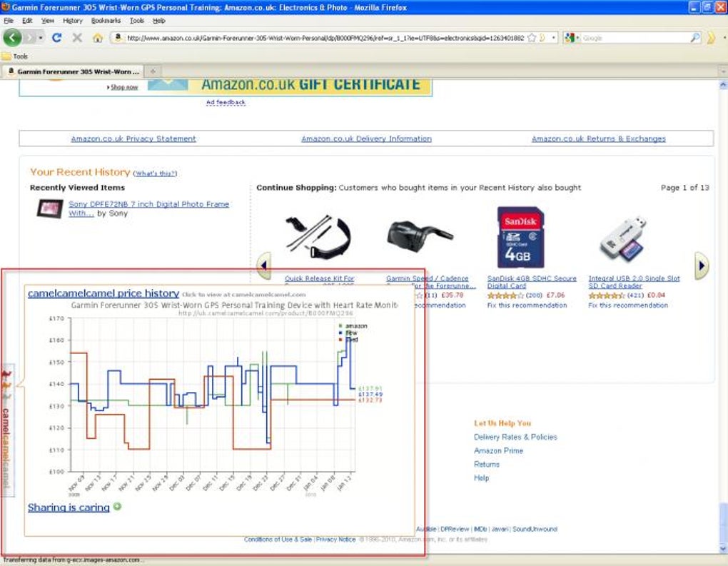The height and width of the screenshot is (566, 728).
Task: Open Conditions of Use & Sale link
Action: click(278, 540)
